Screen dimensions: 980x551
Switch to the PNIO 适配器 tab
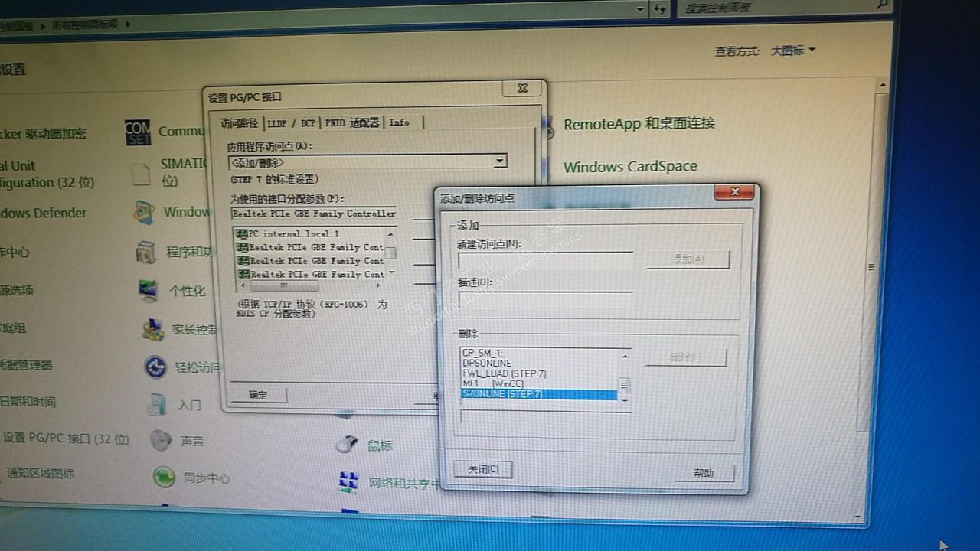click(352, 122)
